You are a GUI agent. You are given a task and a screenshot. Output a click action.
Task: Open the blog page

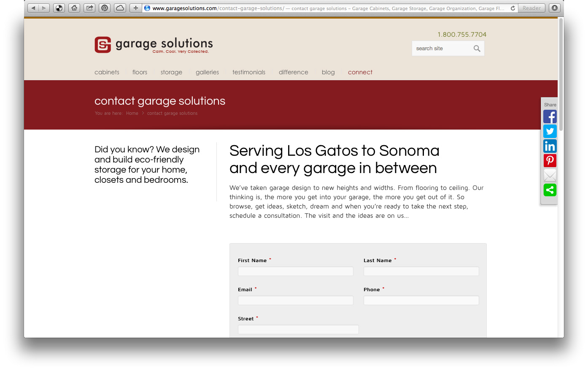point(328,72)
